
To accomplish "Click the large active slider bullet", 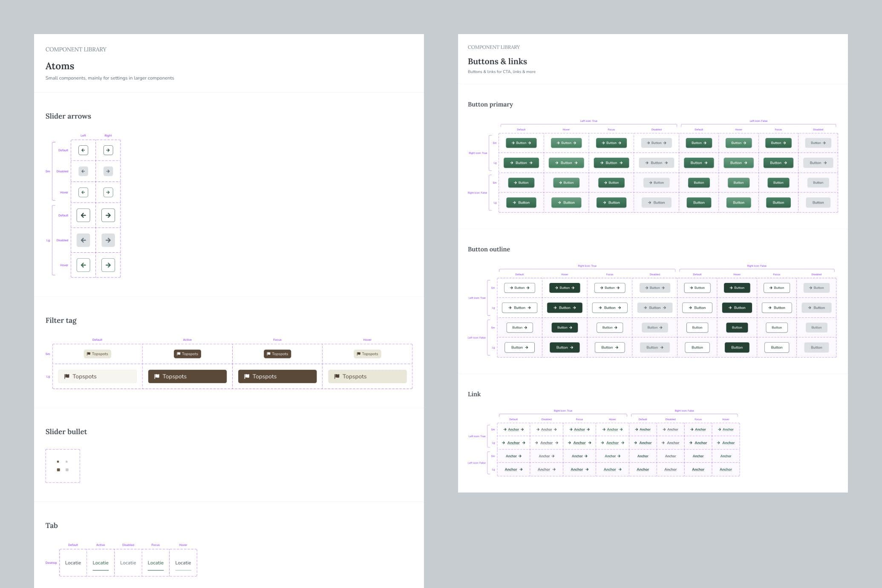I will (x=58, y=469).
